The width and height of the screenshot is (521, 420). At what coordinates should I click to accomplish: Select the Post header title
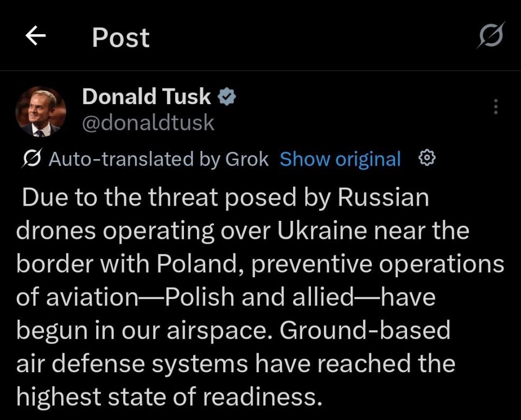coord(120,36)
